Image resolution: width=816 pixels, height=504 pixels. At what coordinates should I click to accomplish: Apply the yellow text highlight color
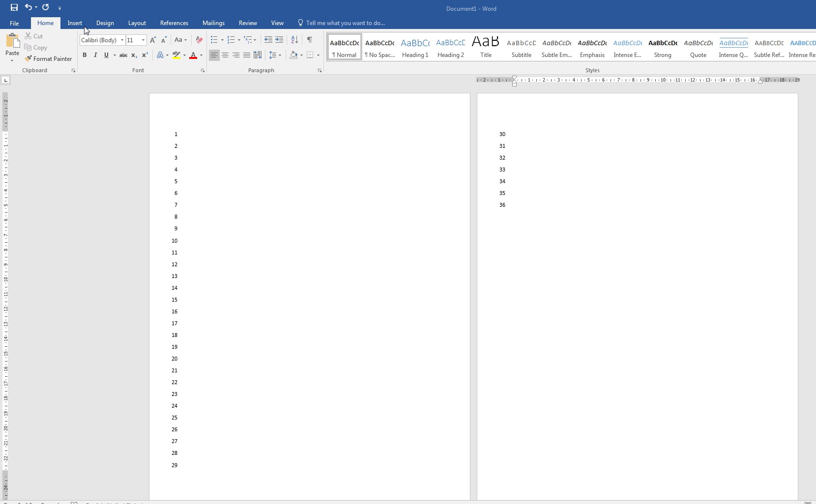(176, 55)
